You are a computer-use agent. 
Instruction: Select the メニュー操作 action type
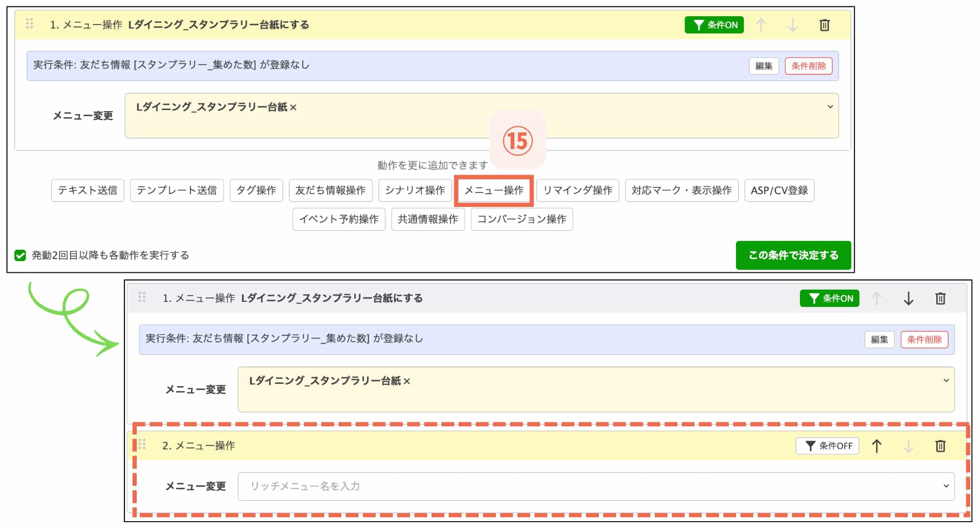(x=494, y=191)
